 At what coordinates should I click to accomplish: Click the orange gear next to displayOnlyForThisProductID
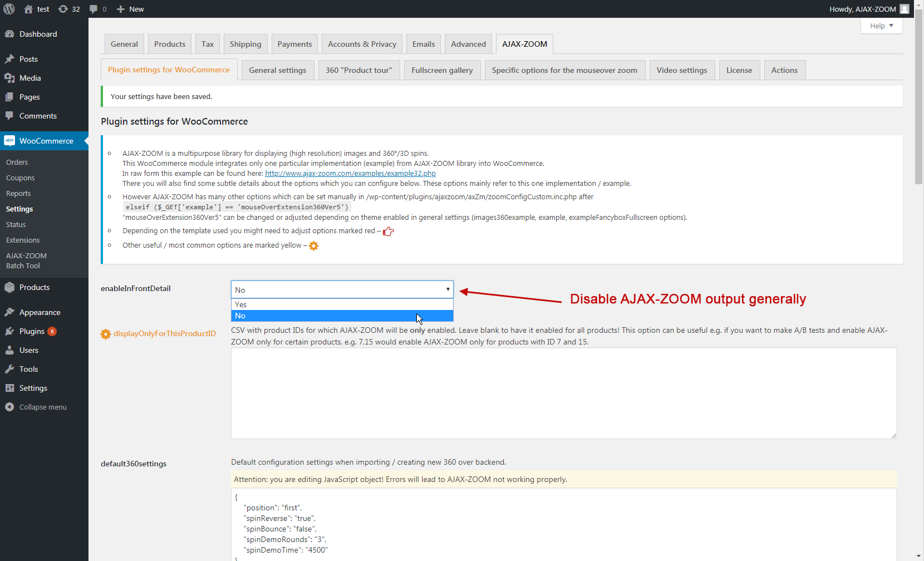pos(106,334)
